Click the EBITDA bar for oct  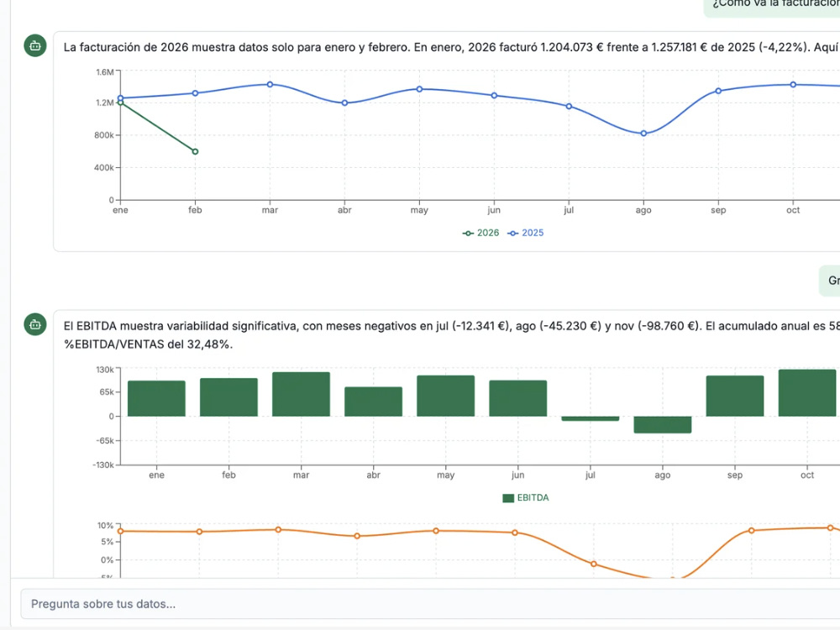tap(807, 392)
